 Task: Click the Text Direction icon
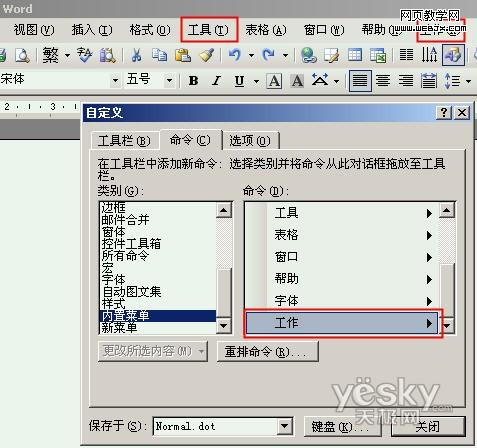pyautogui.click(x=429, y=55)
